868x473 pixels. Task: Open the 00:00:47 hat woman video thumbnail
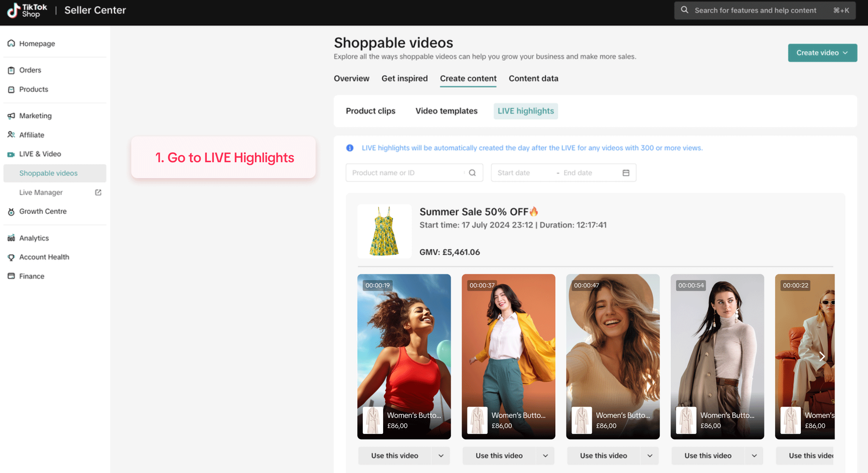coord(613,357)
